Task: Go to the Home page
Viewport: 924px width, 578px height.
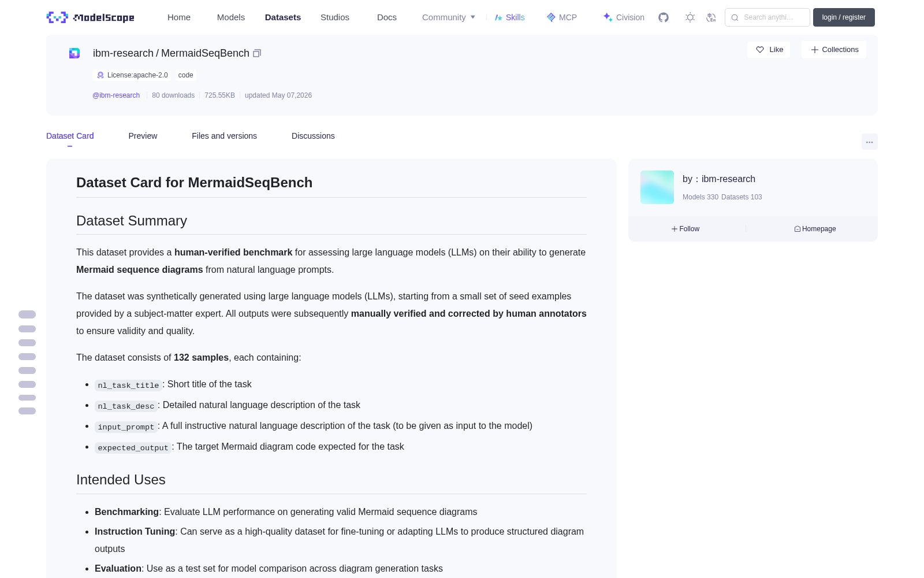Action: pyautogui.click(x=179, y=17)
